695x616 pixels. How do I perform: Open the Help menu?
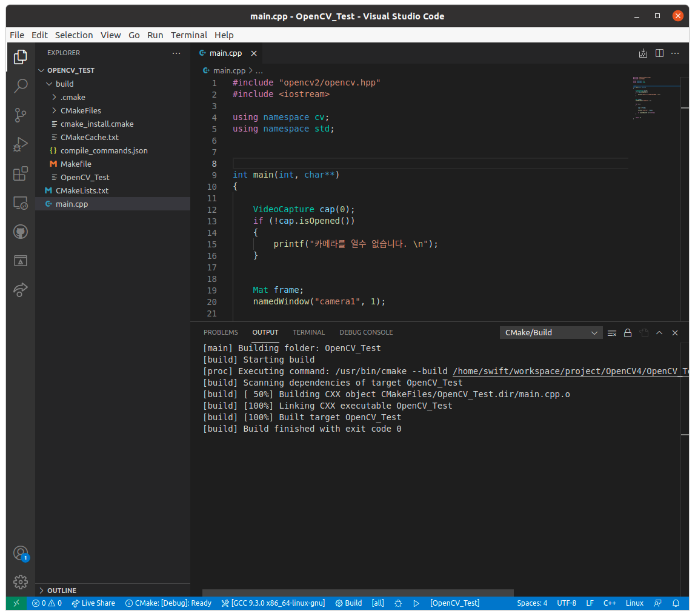pyautogui.click(x=224, y=35)
